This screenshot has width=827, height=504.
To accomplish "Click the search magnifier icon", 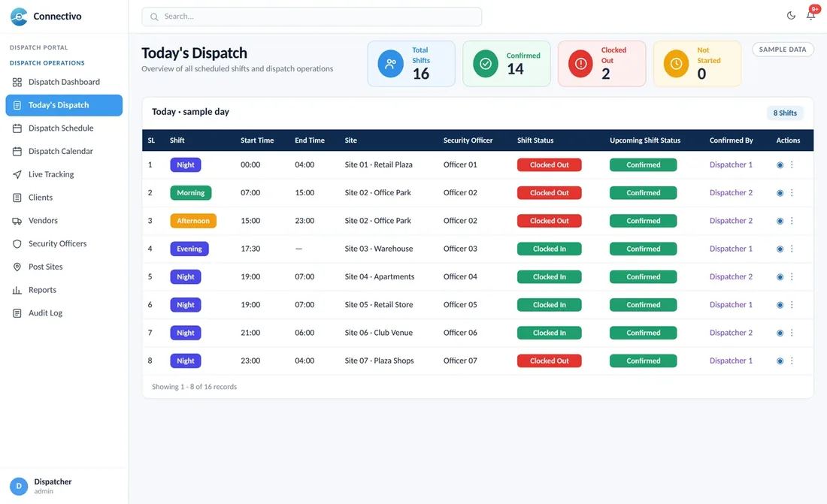I will click(x=154, y=17).
